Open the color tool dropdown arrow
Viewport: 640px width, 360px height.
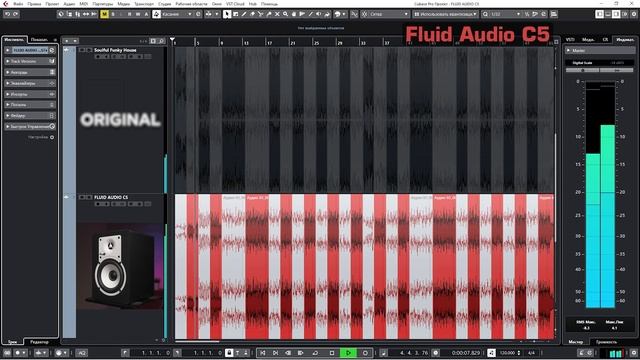[x=344, y=14]
